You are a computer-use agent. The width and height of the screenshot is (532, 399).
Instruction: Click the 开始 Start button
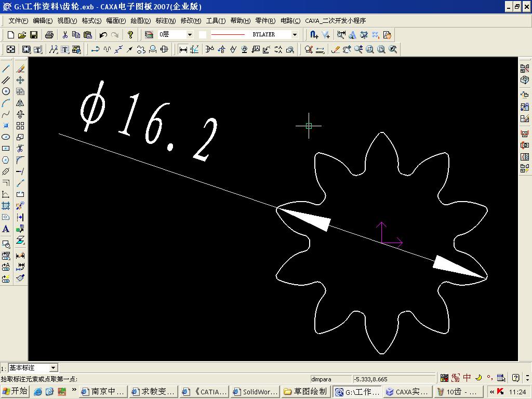tap(15, 391)
